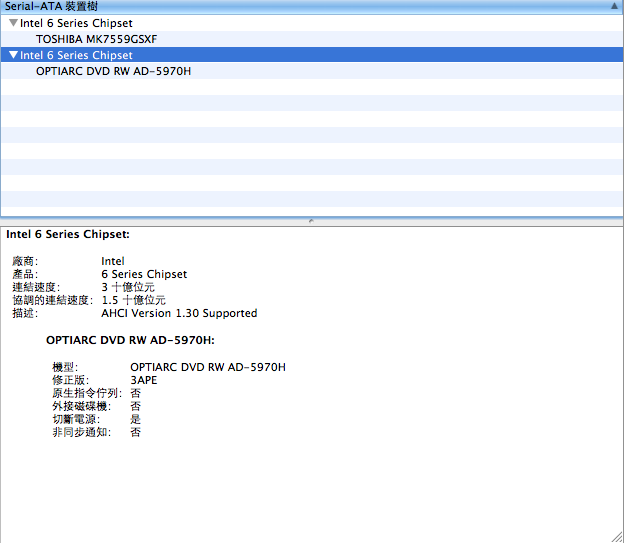Click the 'Intel 6 Series Chipset:' details heading
624x543 pixels.
(x=68, y=234)
